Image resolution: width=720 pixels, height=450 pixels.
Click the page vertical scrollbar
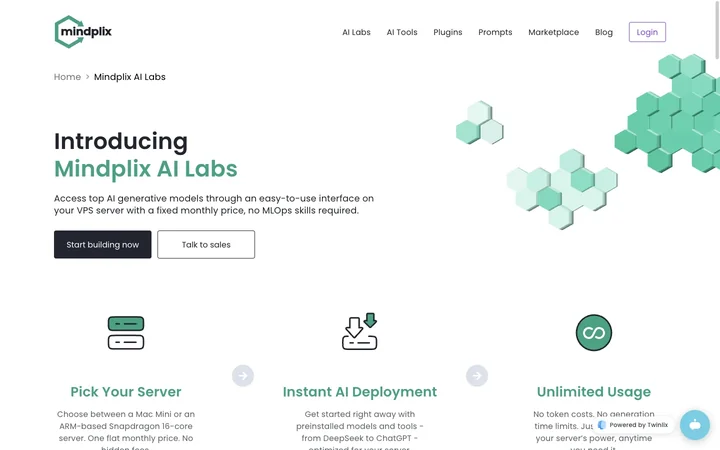tap(717, 30)
